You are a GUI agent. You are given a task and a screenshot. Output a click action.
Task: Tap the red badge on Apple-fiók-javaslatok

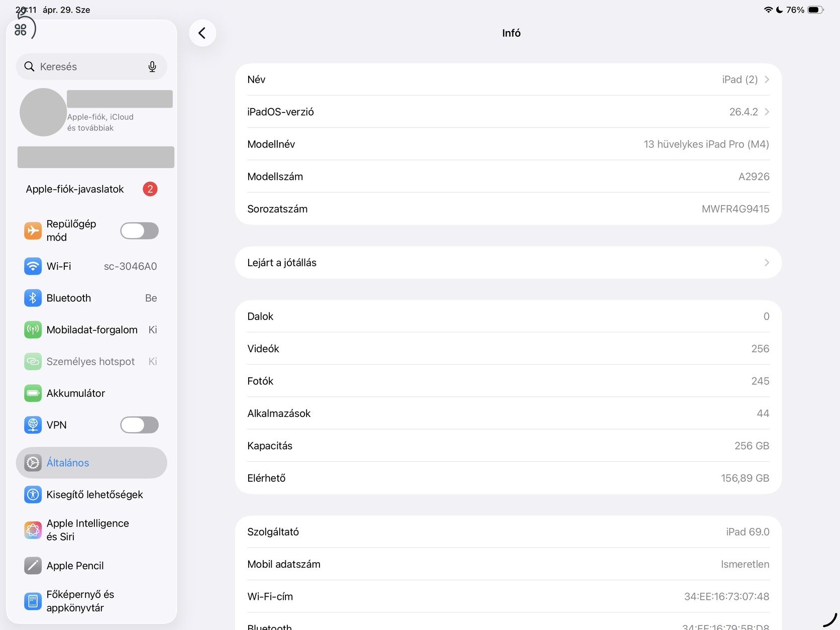[x=150, y=189]
